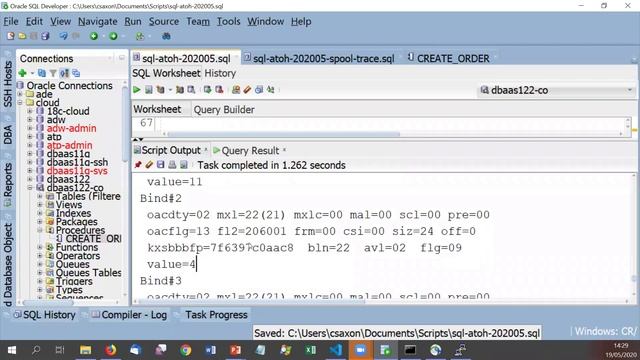Click the Refresh connections icon
Screen dimensions: 640x360
click(x=42, y=73)
